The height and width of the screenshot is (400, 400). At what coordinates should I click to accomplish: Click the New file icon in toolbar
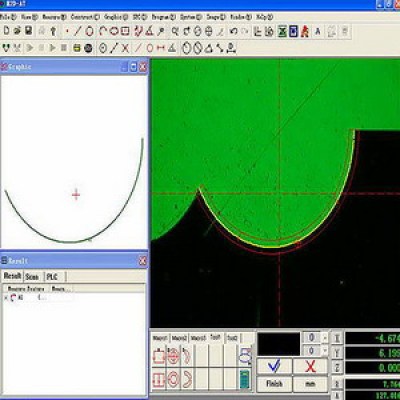6,31
